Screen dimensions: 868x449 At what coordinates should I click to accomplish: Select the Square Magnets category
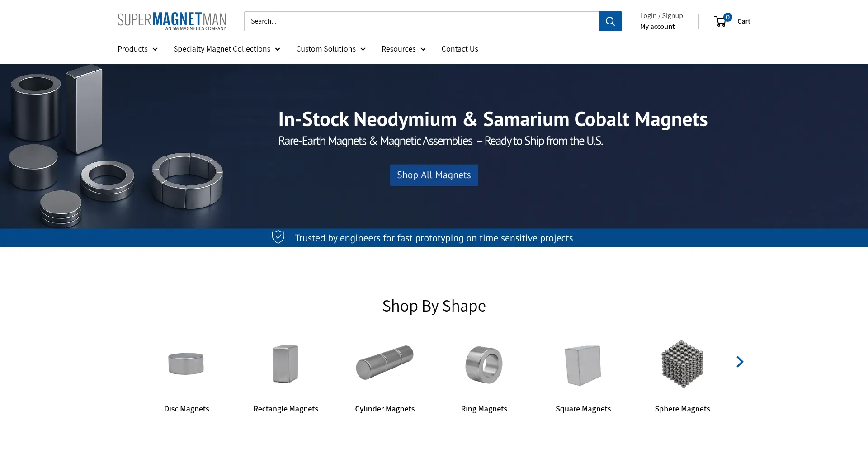point(583,364)
